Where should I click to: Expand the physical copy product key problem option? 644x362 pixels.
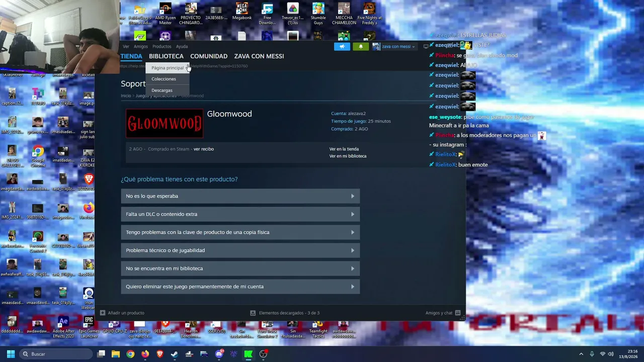pos(240,232)
